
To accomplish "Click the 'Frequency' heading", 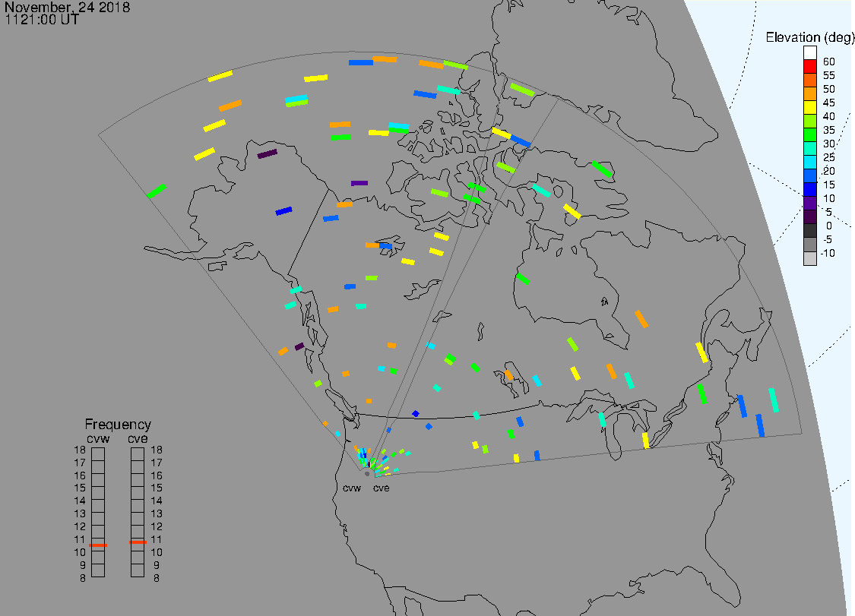I will coord(118,425).
